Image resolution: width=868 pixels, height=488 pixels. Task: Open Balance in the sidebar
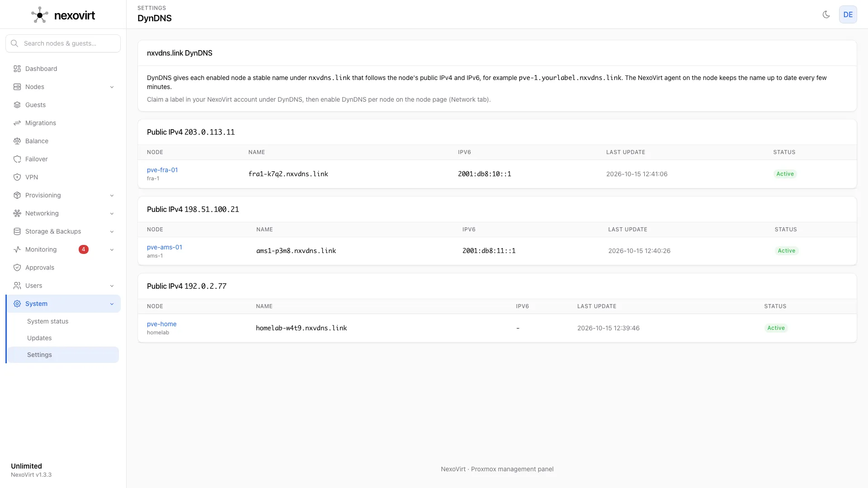pos(63,141)
